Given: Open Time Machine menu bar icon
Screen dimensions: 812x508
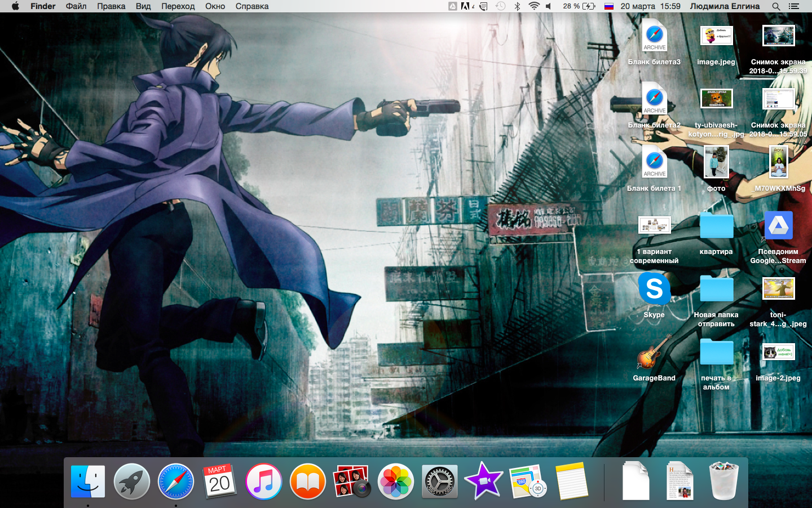Looking at the screenshot, I should tap(500, 6).
